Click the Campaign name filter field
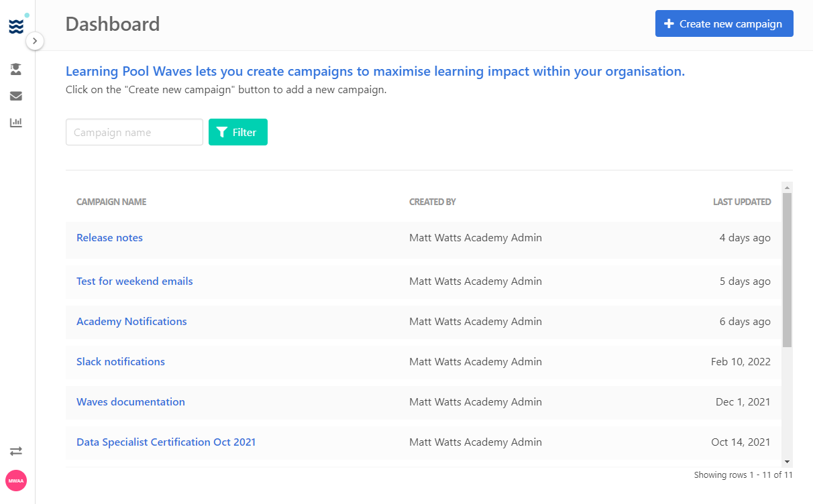The width and height of the screenshot is (813, 504). click(134, 132)
